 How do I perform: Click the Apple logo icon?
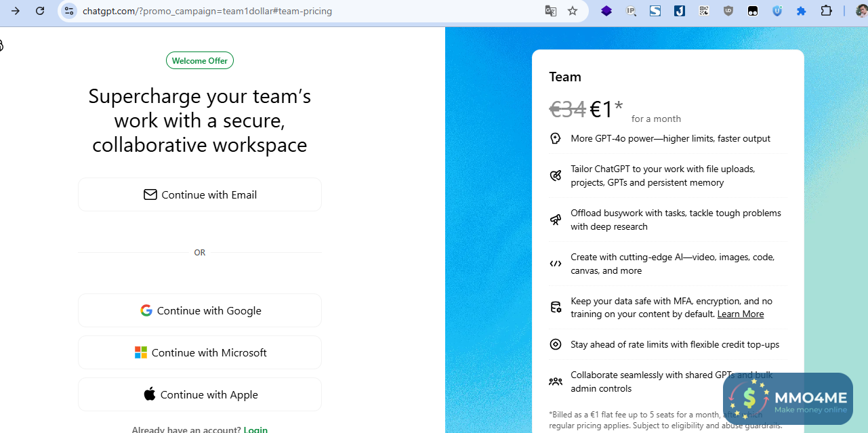[150, 394]
